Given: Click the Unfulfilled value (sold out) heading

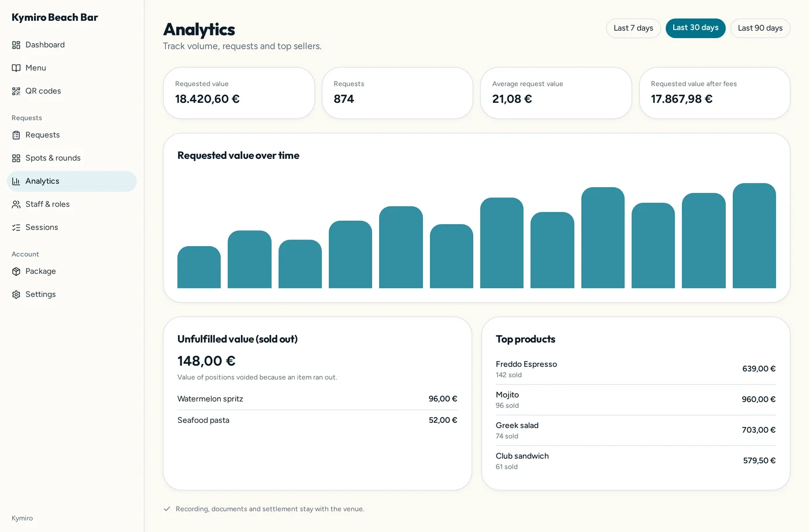Looking at the screenshot, I should 237,339.
